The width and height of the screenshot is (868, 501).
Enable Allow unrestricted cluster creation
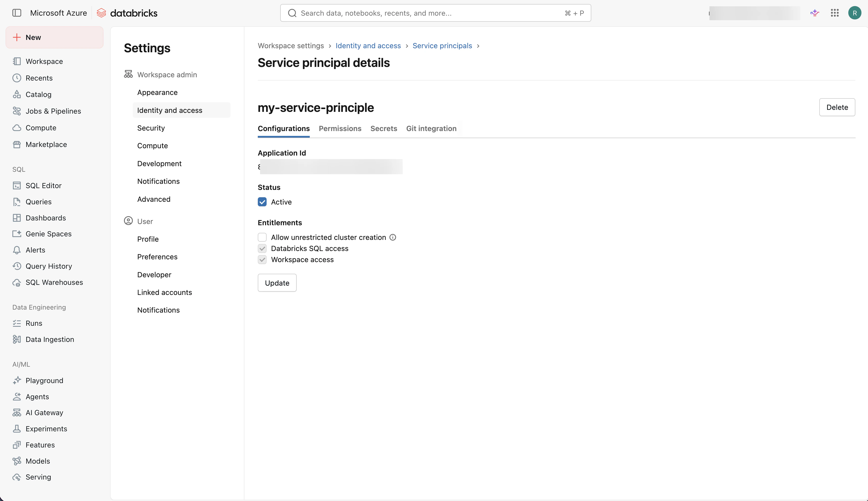[x=262, y=237]
